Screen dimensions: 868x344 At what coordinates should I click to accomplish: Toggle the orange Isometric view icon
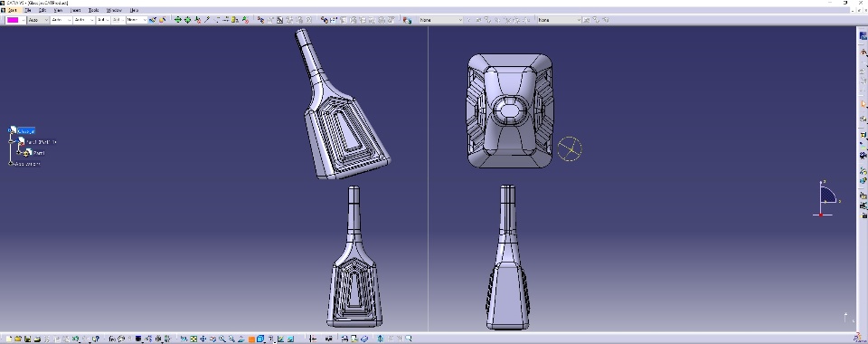251,339
